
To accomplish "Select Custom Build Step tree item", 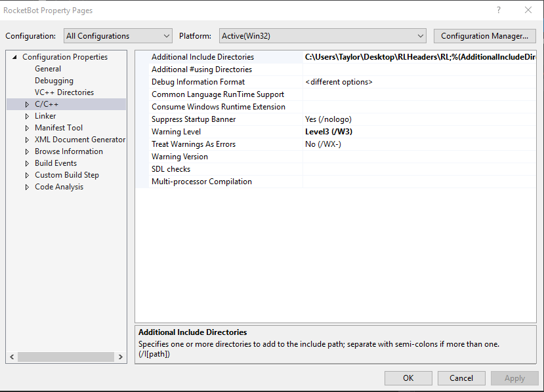I will 67,174.
